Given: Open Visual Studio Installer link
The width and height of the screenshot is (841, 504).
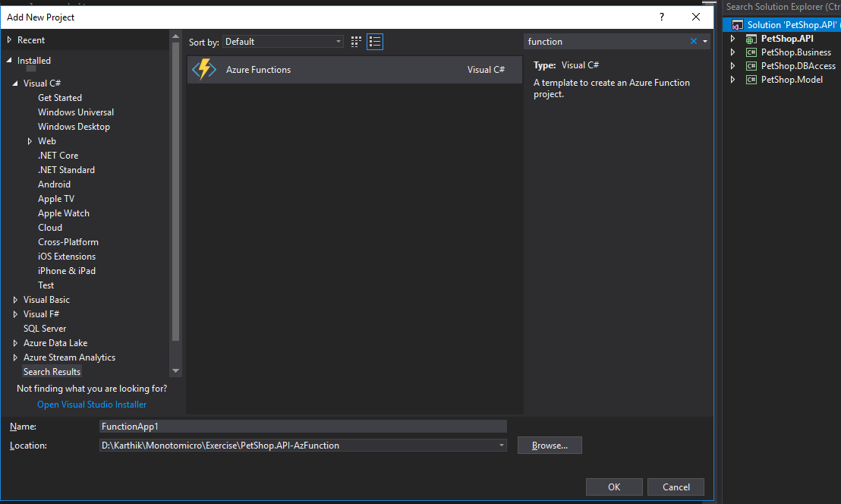Looking at the screenshot, I should point(92,405).
